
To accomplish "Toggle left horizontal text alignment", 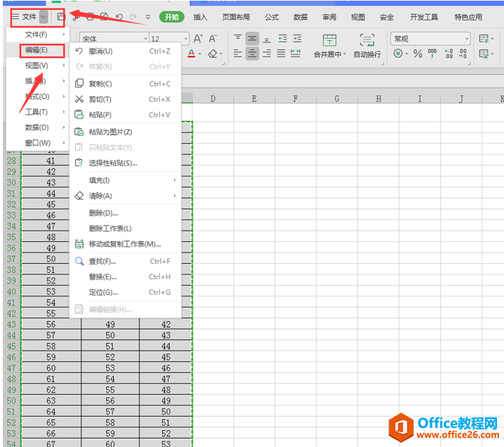I will 237,54.
